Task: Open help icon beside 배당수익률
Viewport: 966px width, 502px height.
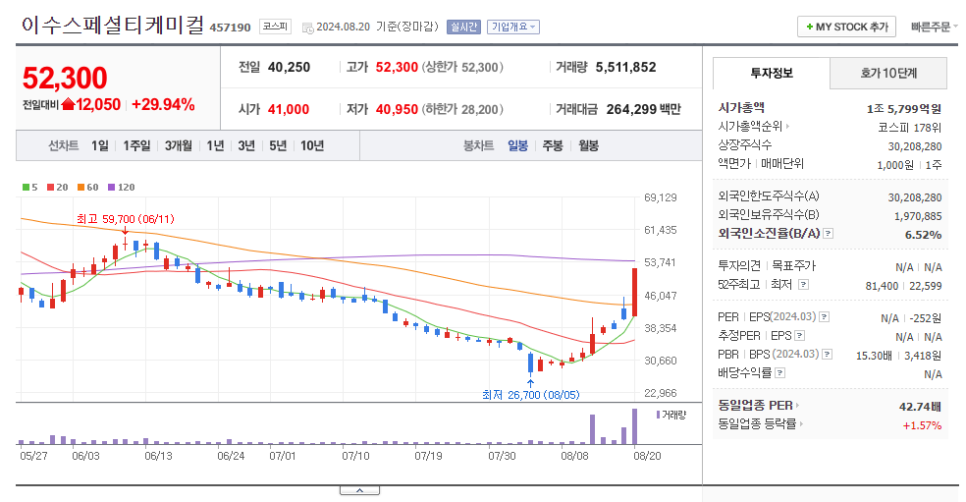Action: pyautogui.click(x=780, y=373)
